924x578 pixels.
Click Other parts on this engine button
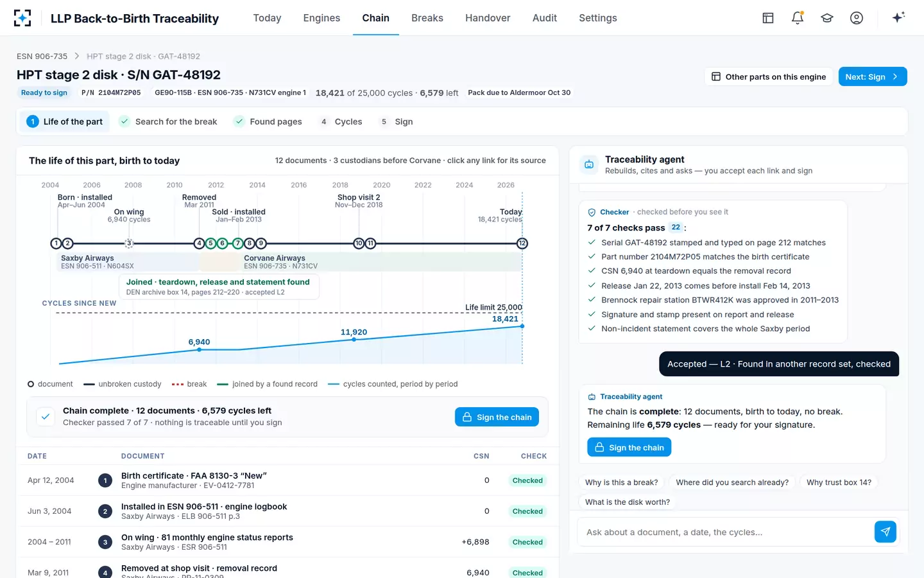[x=769, y=76]
